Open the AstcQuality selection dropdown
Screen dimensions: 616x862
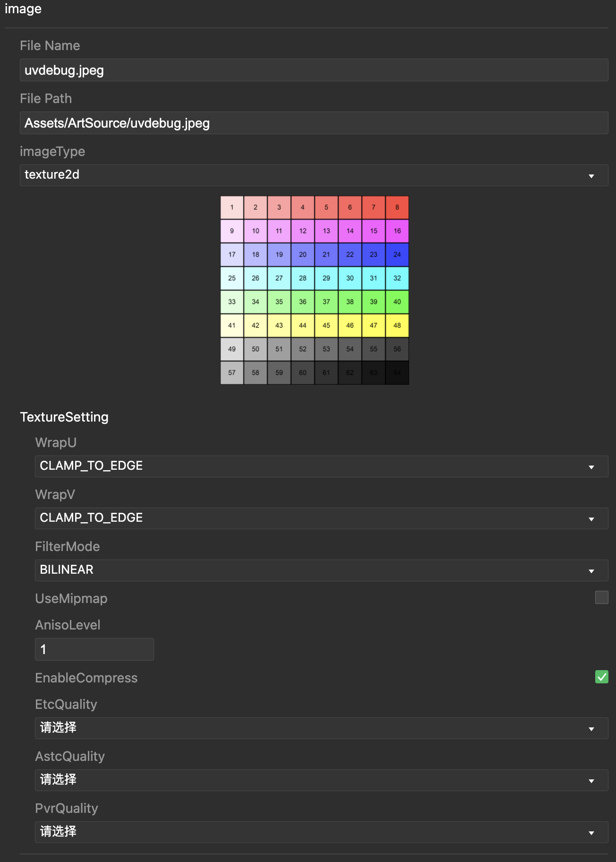[321, 780]
